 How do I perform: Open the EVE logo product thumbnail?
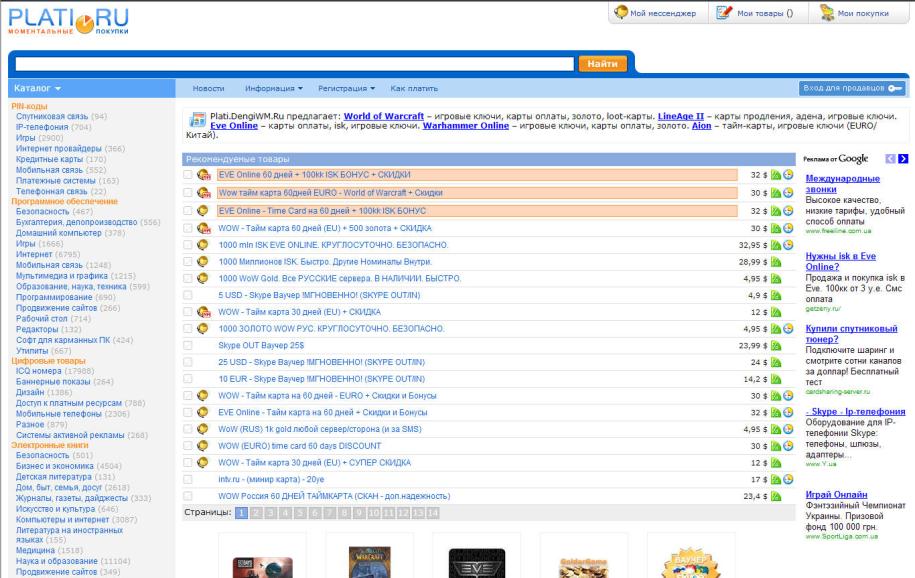[x=477, y=563]
